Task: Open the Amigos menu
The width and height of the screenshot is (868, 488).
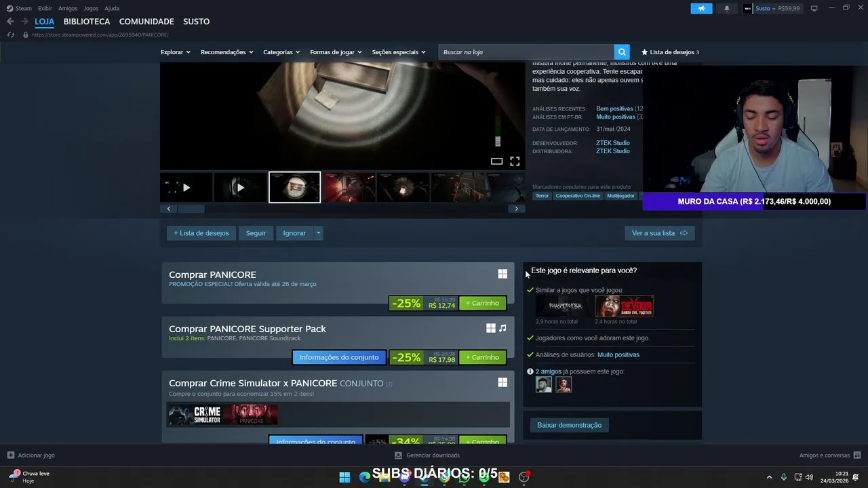Action: 68,9
